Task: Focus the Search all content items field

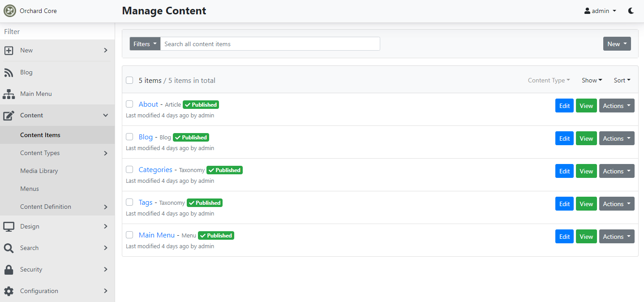Action: click(x=270, y=44)
